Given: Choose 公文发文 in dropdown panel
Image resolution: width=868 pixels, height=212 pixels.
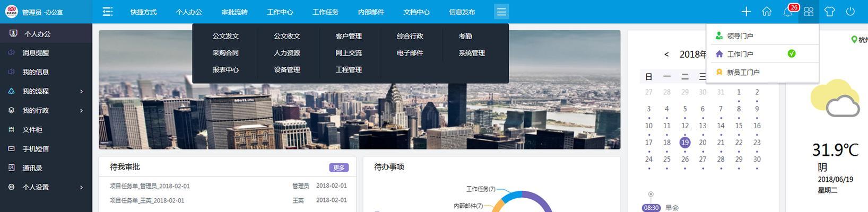Looking at the screenshot, I should click(x=225, y=36).
